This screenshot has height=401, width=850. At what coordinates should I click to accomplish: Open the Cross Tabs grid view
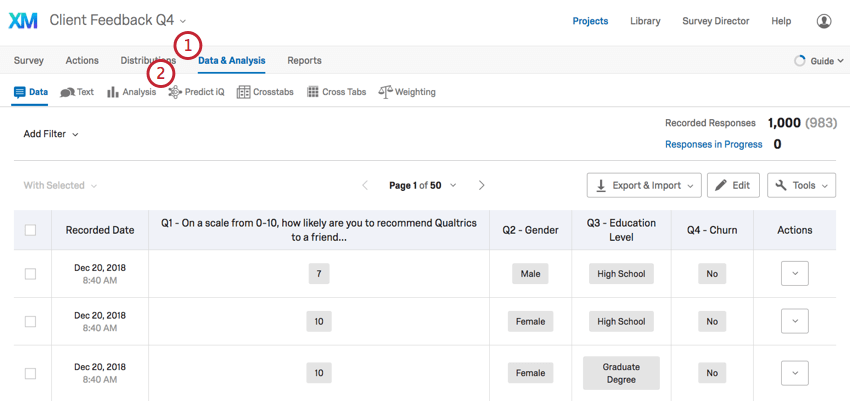[x=336, y=92]
